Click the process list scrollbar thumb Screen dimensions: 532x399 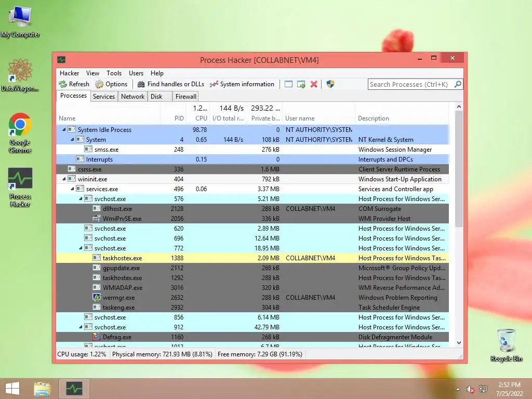tap(459, 169)
